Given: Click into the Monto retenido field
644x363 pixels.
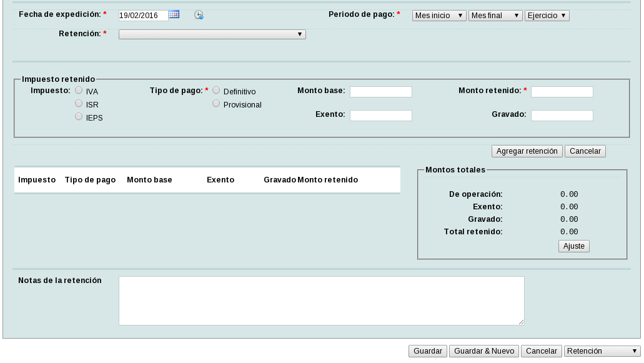Looking at the screenshot, I should pos(562,92).
